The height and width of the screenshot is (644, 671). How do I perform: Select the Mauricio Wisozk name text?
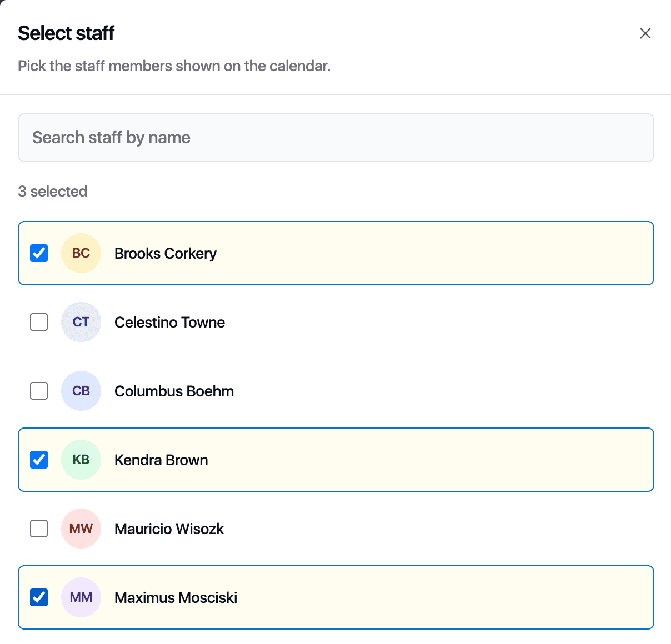coord(169,529)
